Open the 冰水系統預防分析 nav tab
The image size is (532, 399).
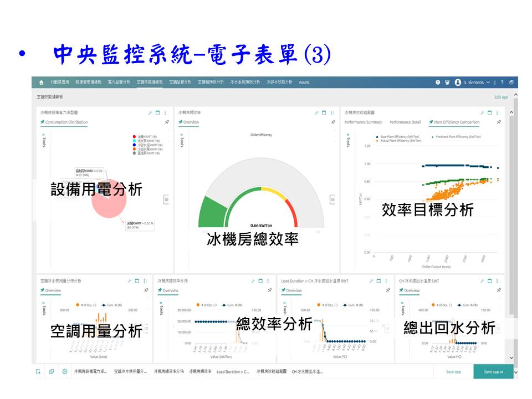click(245, 82)
